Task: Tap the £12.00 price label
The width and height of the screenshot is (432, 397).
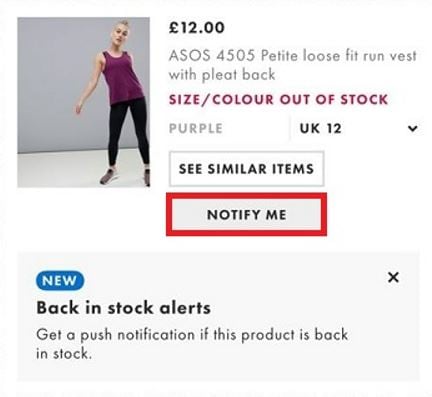Action: pyautogui.click(x=197, y=27)
